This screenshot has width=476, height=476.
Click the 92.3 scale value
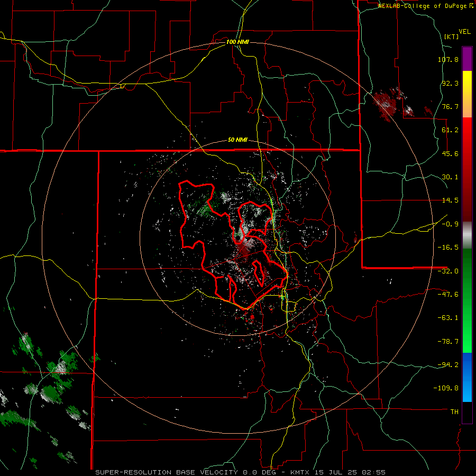point(450,83)
